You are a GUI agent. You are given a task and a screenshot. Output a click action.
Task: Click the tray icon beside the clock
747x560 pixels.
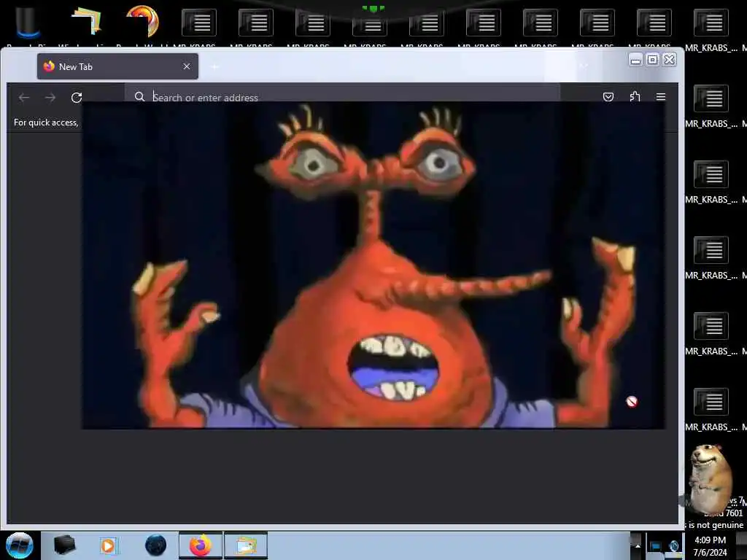click(x=674, y=546)
